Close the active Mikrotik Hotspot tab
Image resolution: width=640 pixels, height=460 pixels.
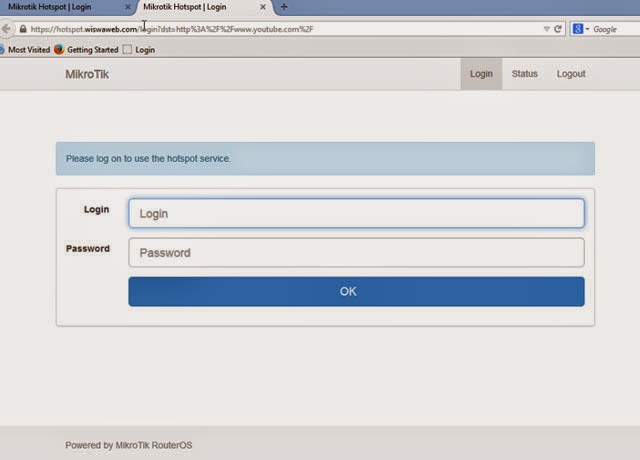point(263,7)
